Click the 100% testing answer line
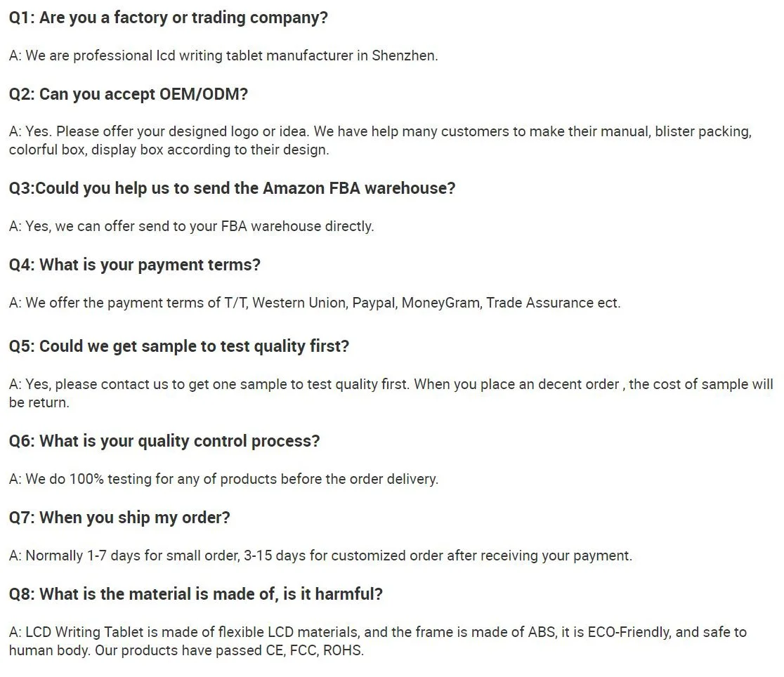The width and height of the screenshot is (784, 677). click(x=223, y=479)
